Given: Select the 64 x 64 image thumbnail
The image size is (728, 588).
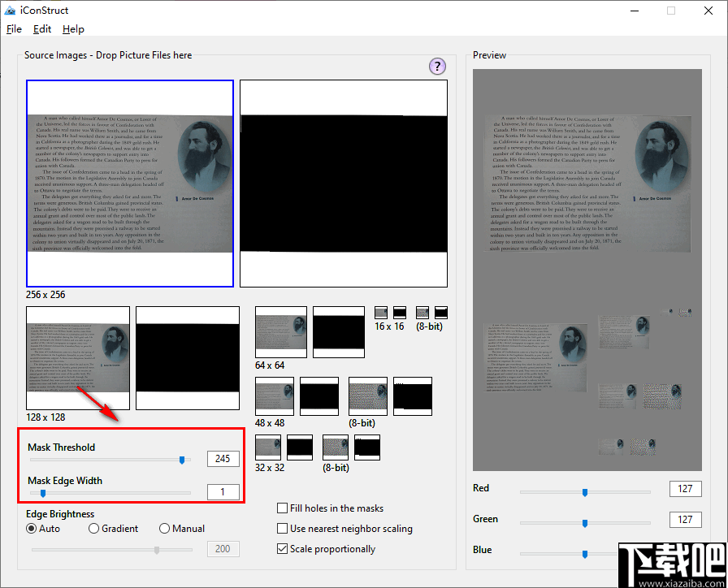Looking at the screenshot, I should 281,332.
